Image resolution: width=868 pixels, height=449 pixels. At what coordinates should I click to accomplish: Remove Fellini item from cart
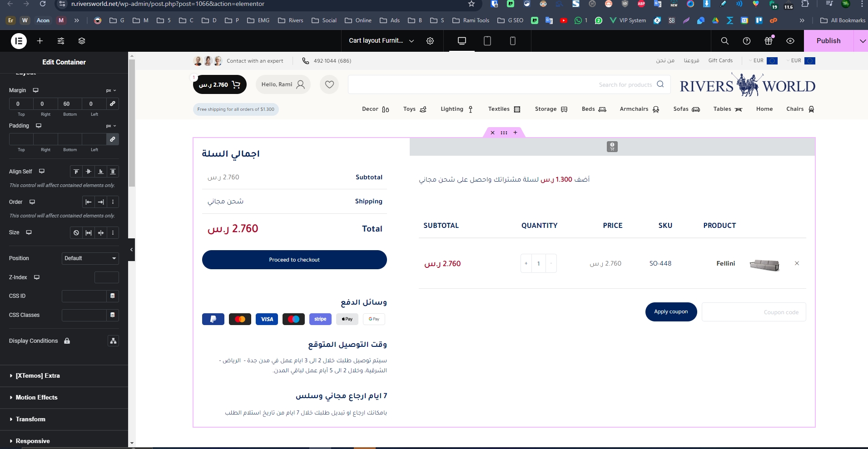coord(797,263)
